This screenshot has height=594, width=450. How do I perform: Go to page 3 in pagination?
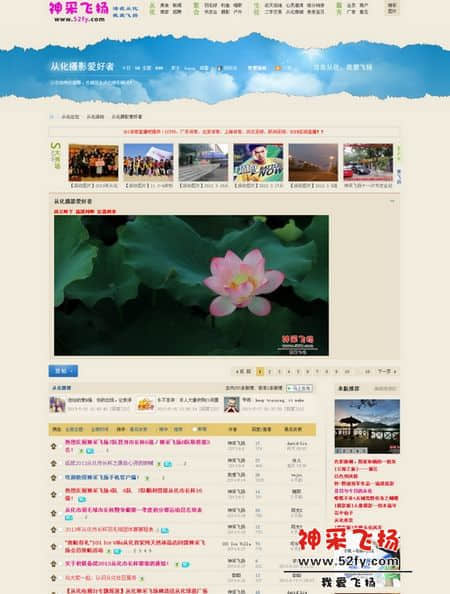pos(279,372)
